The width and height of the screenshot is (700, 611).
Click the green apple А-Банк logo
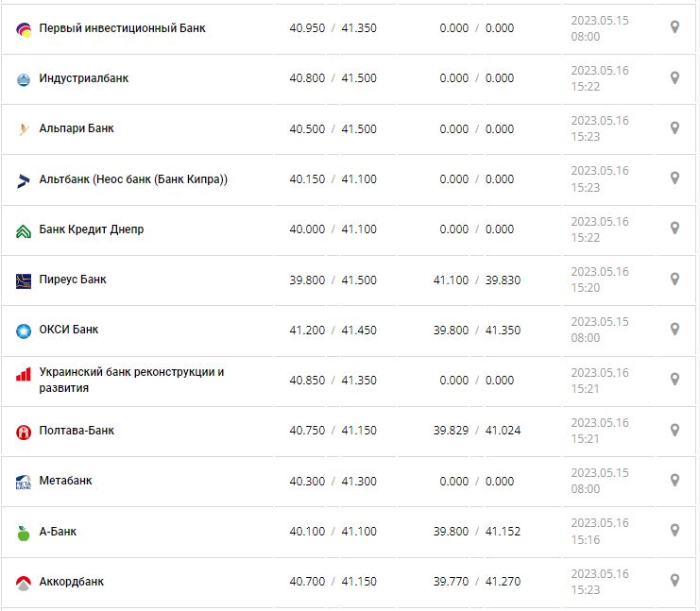coord(24,533)
